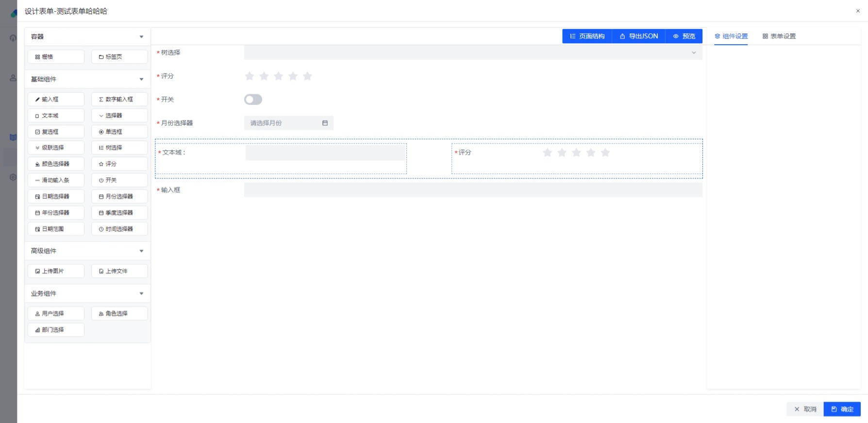Viewport: 868px width, 423px height.
Task: Open the 树选择 dropdown field
Action: (x=473, y=52)
